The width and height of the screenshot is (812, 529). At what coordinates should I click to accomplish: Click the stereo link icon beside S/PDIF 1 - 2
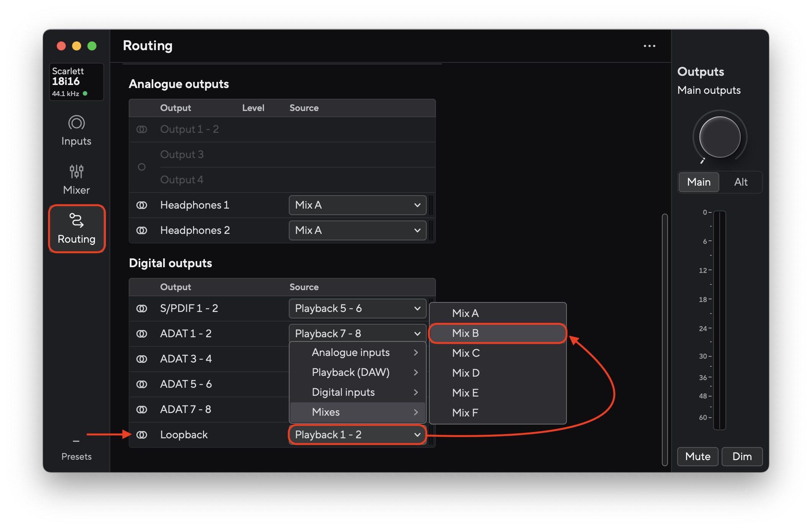pyautogui.click(x=142, y=308)
